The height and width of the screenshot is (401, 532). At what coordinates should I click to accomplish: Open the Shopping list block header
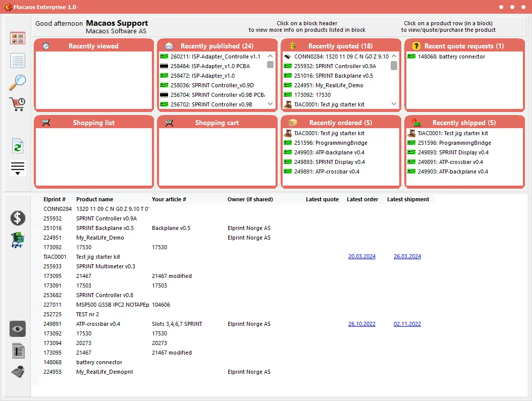coord(94,123)
